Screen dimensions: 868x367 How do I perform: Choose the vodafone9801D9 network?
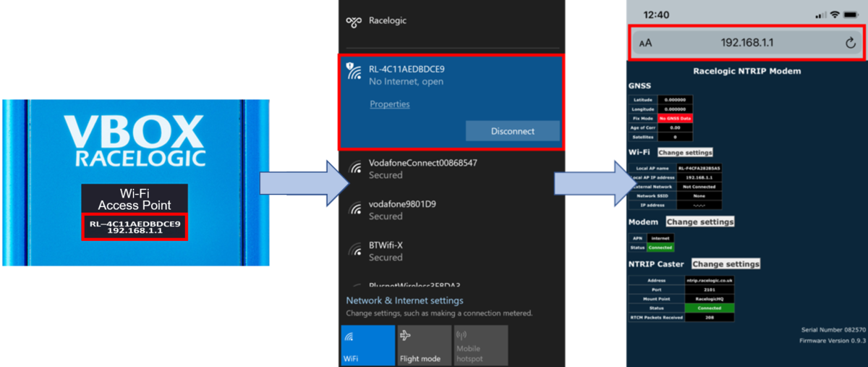[451, 210]
